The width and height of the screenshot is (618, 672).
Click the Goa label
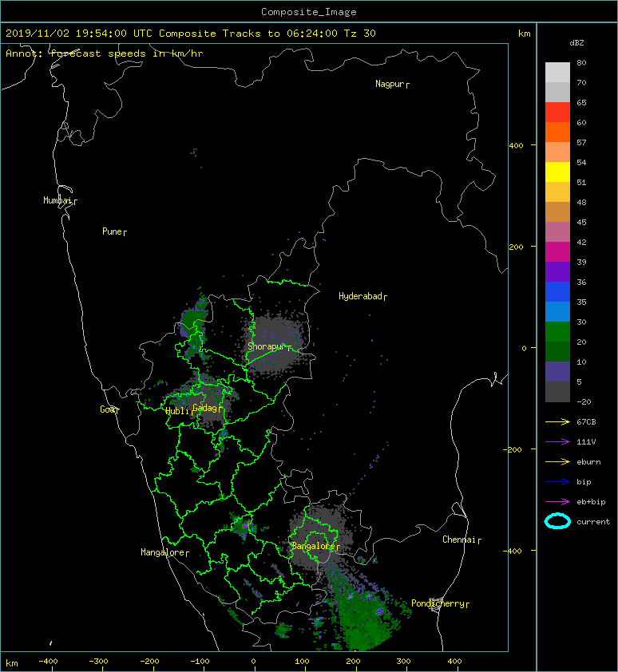[x=107, y=409]
